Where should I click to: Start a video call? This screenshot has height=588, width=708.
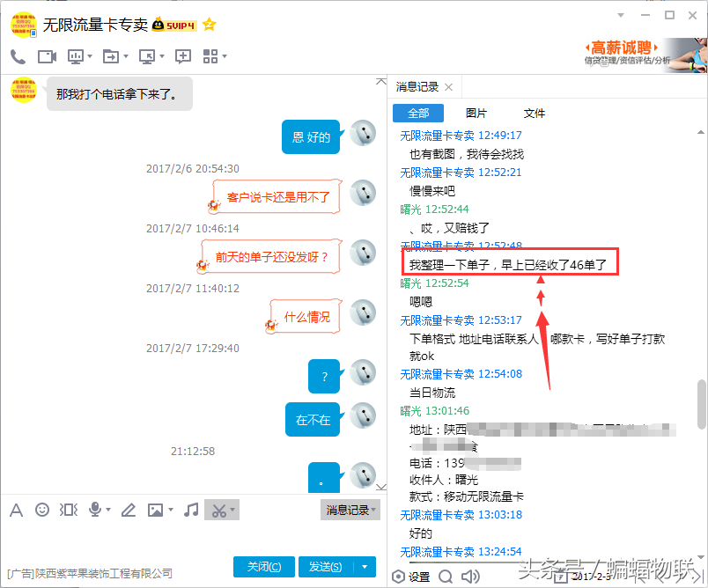[x=47, y=56]
